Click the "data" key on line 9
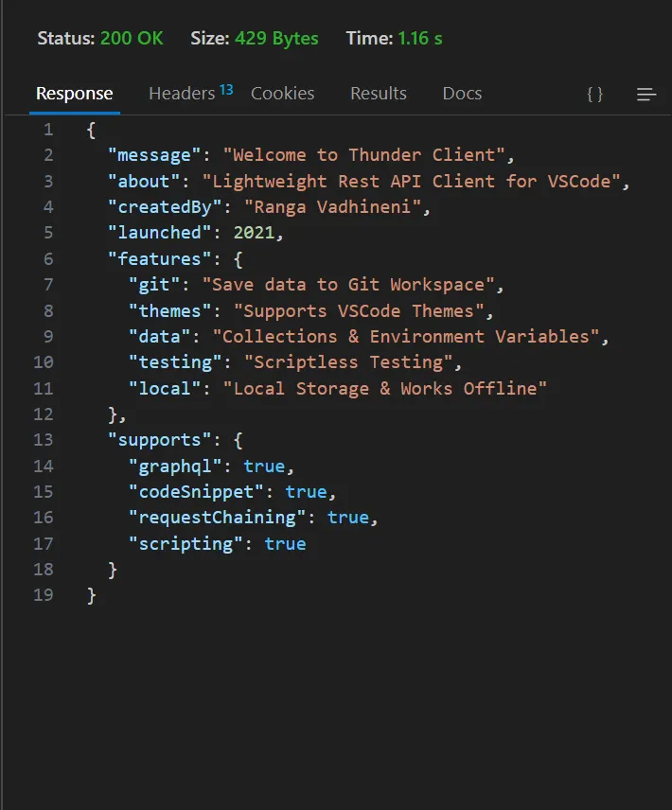The image size is (672, 810). 159,337
